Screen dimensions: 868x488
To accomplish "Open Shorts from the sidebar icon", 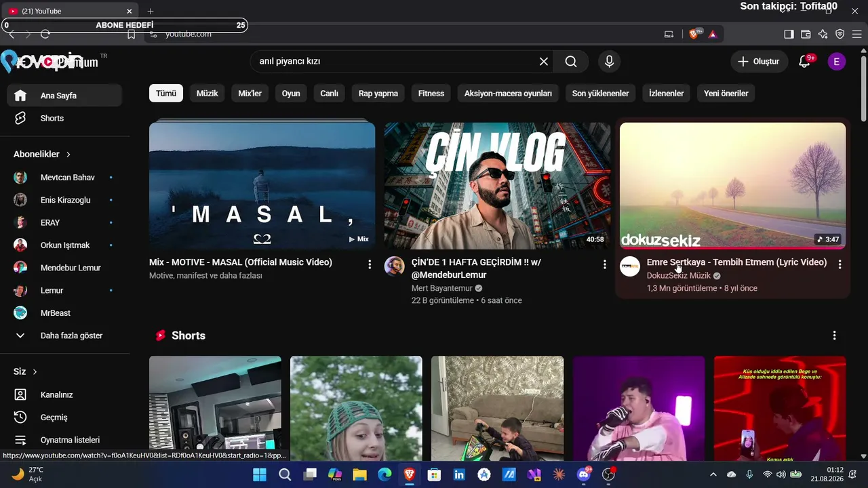I will tap(20, 118).
